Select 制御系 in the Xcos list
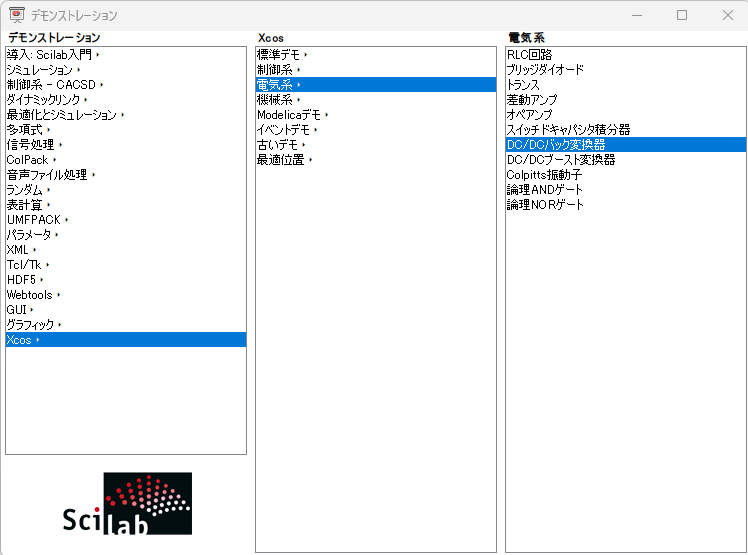This screenshot has width=748, height=555. pyautogui.click(x=376, y=70)
